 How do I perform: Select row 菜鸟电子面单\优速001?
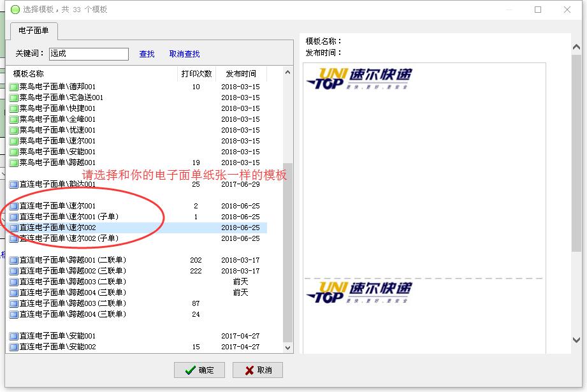[138, 130]
